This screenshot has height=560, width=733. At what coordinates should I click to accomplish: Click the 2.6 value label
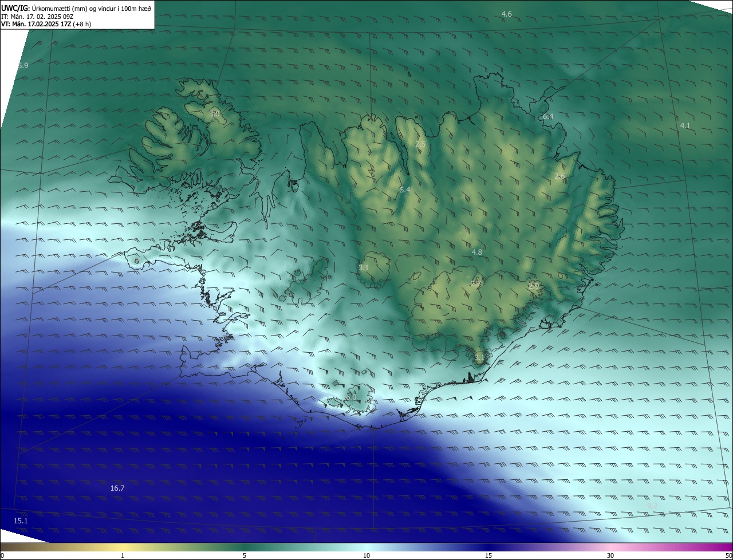pos(559,176)
